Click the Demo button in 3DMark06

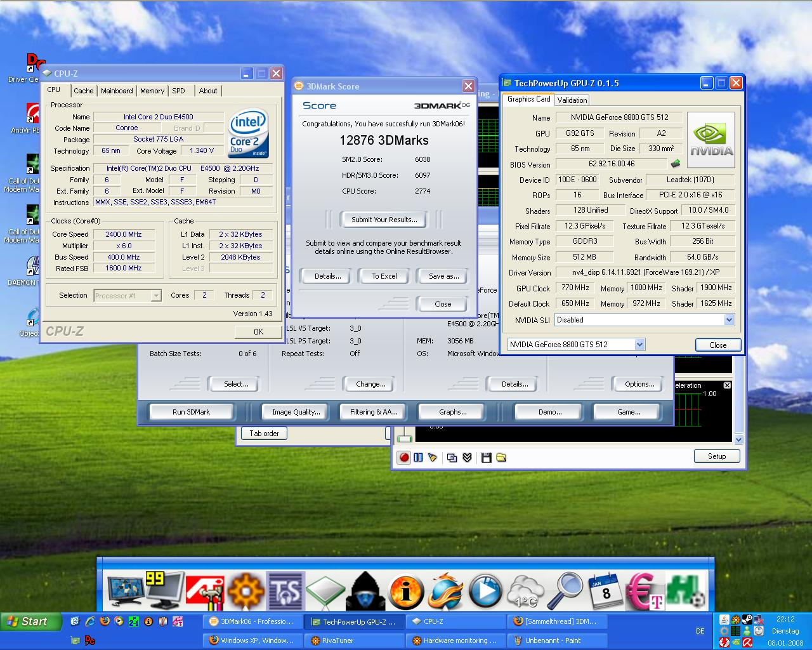[x=550, y=412]
